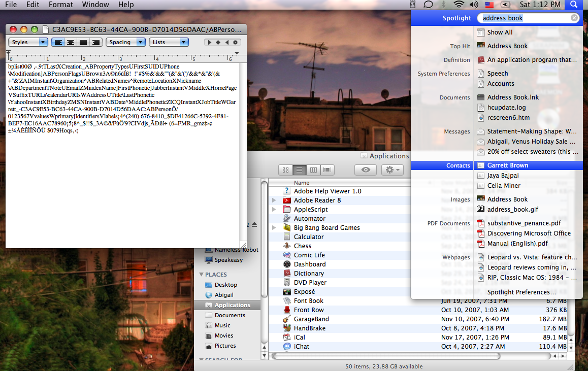Set center text alignment in toolbar
588x371 pixels.
[x=71, y=42]
